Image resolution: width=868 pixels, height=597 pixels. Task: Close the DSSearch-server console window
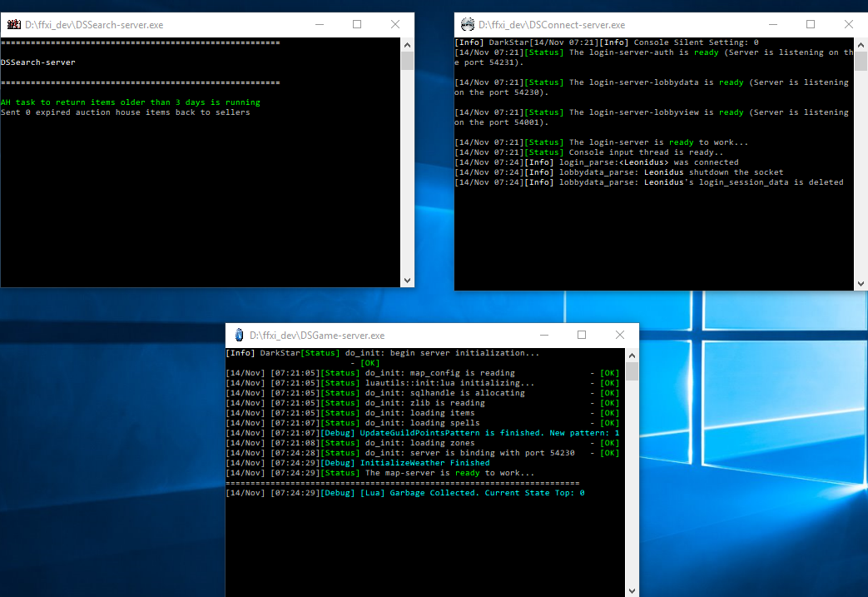point(395,25)
